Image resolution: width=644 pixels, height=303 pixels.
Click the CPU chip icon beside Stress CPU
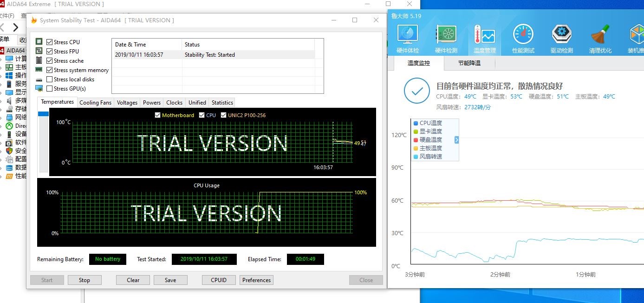(39, 42)
